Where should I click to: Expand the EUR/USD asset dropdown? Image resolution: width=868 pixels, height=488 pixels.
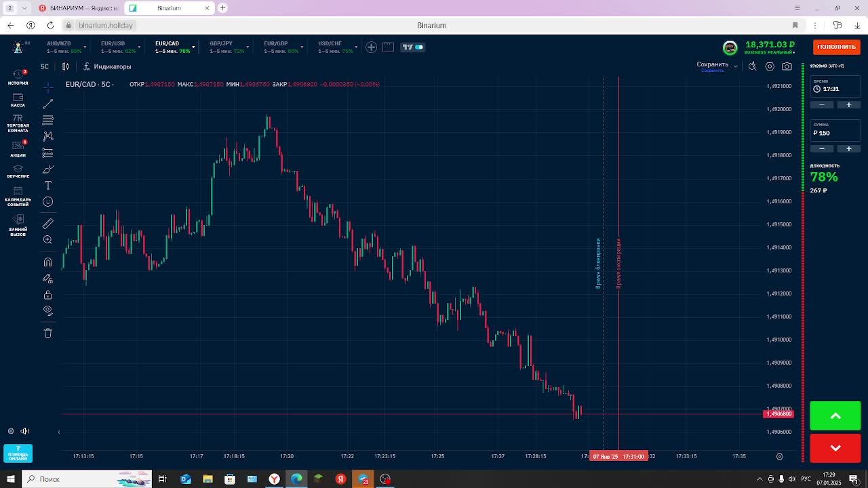pos(139,47)
